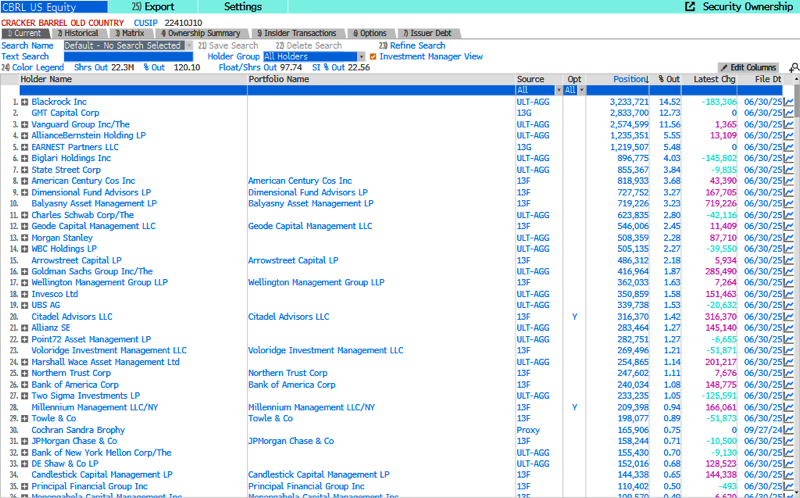
Task: Clear the Search Name selection with X
Action: click(188, 45)
